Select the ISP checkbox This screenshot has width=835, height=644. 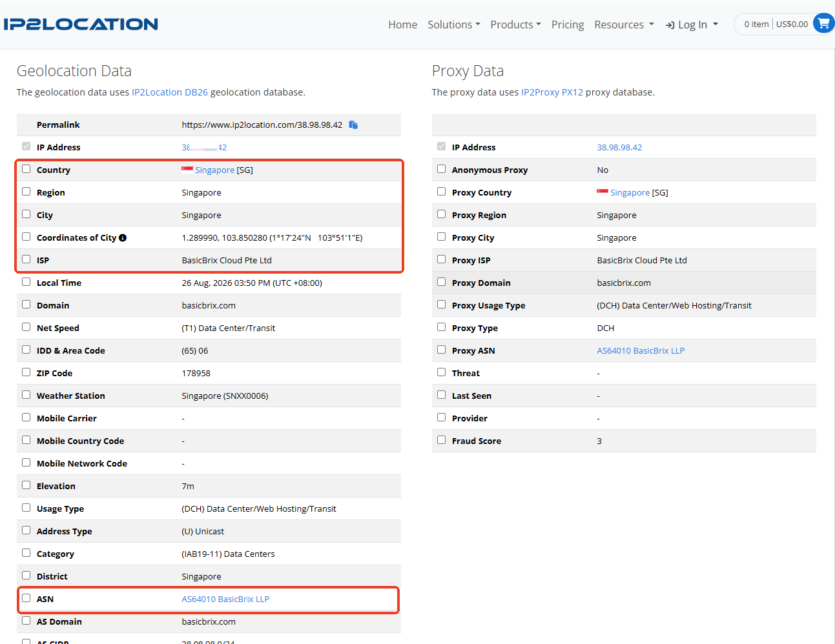(26, 259)
